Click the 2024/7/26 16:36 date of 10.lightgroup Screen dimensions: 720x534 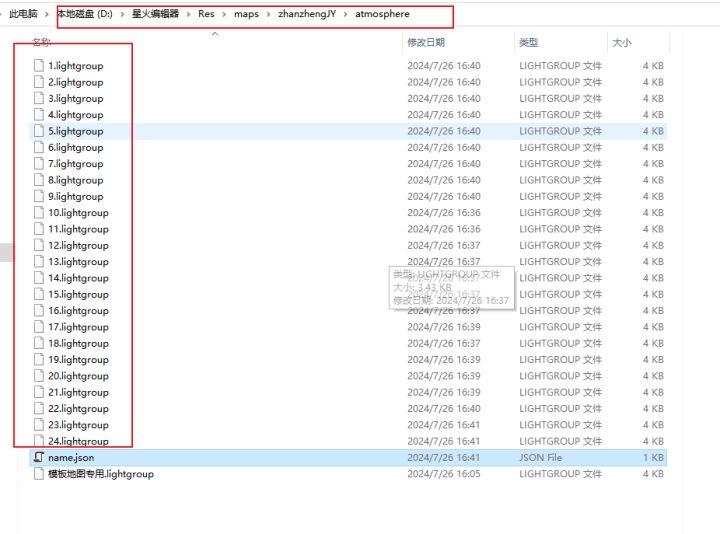(x=444, y=213)
